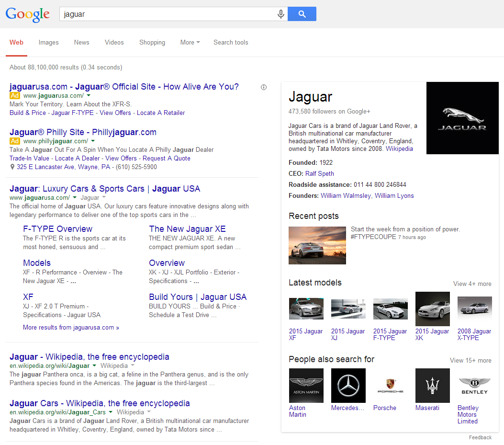
Task: Click Trade-In Value ad sitelink
Action: point(29,158)
